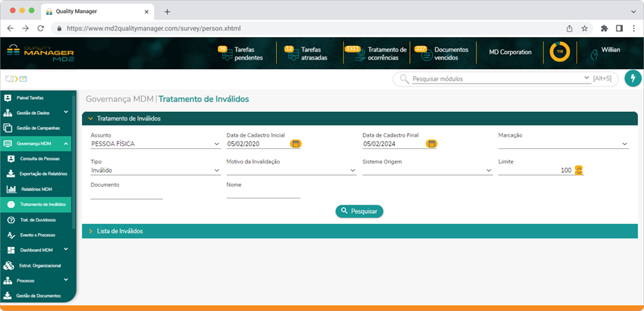Click the Pesquisar button
Screen dimensions: 644x311
[x=359, y=211]
